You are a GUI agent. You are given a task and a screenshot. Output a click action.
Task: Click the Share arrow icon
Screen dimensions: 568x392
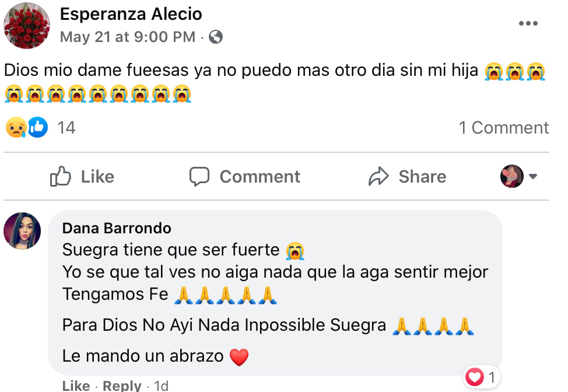(x=378, y=176)
